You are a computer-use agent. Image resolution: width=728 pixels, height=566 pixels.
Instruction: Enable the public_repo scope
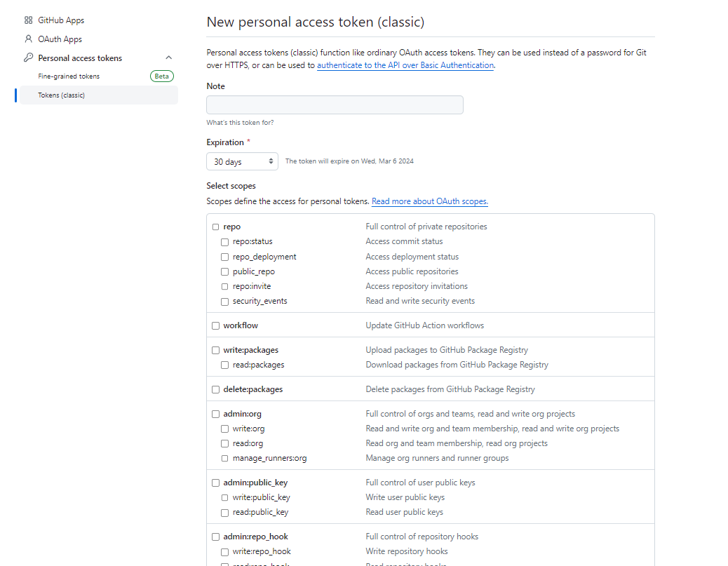click(x=225, y=271)
